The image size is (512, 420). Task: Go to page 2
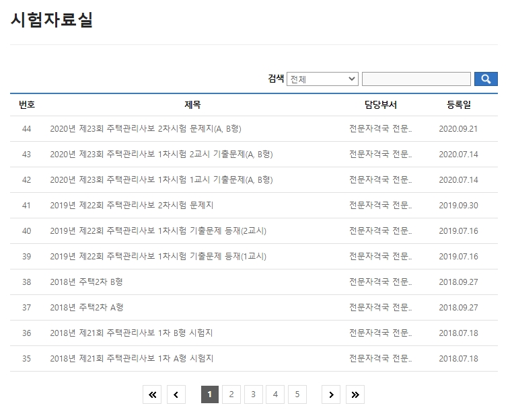click(x=231, y=394)
